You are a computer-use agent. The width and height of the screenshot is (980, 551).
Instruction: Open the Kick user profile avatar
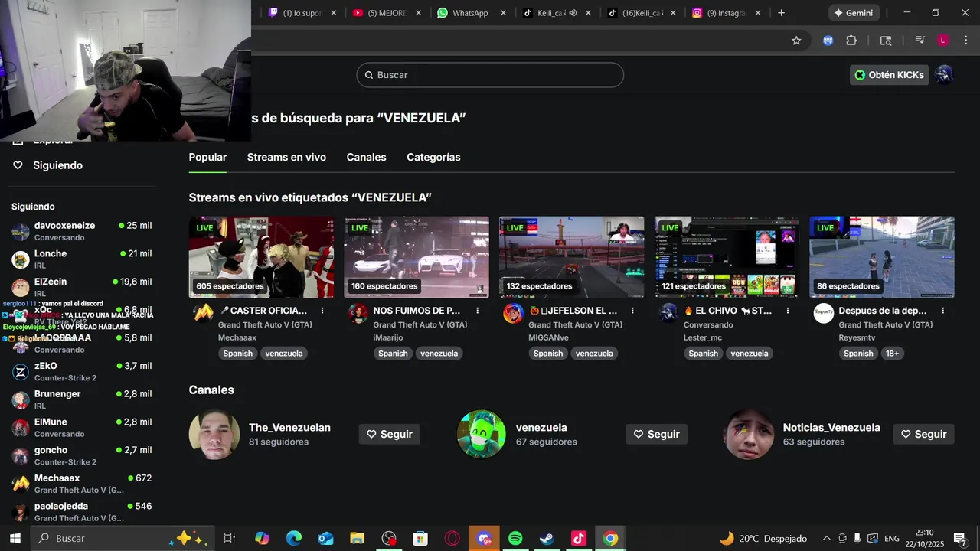(x=944, y=75)
